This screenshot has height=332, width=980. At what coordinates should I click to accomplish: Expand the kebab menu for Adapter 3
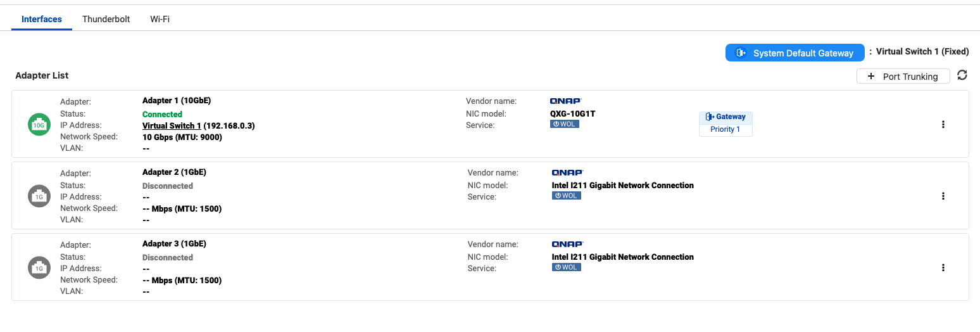943,267
